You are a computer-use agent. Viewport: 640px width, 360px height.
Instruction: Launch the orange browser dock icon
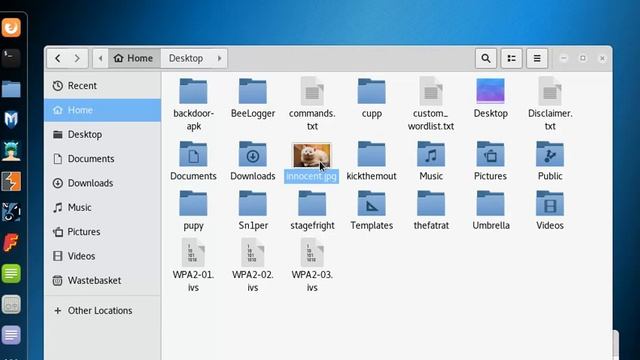11,28
